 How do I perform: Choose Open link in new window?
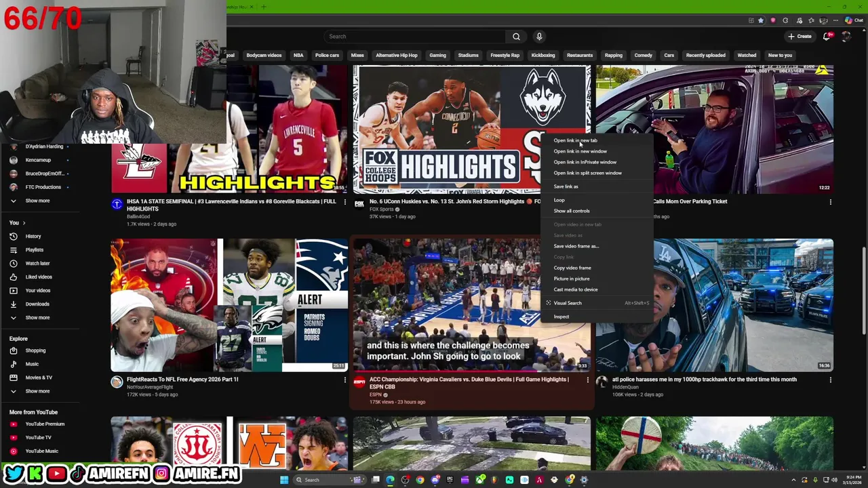[x=580, y=151]
